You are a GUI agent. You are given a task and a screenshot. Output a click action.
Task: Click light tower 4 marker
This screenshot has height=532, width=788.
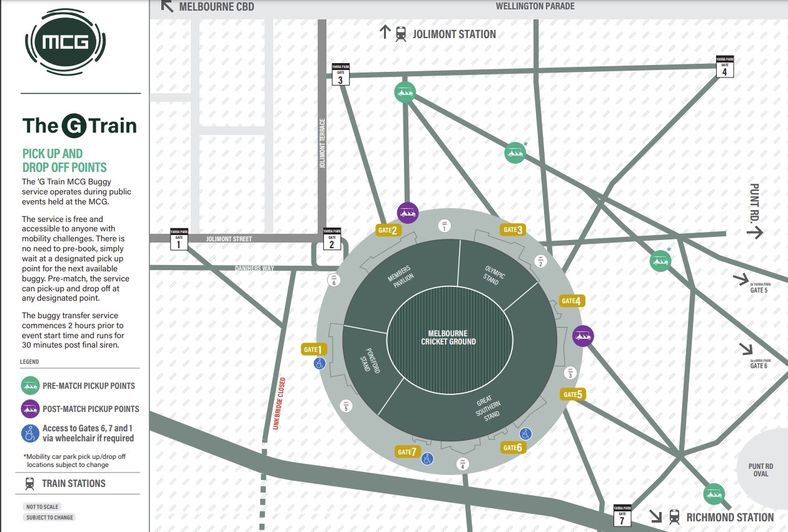click(x=463, y=464)
